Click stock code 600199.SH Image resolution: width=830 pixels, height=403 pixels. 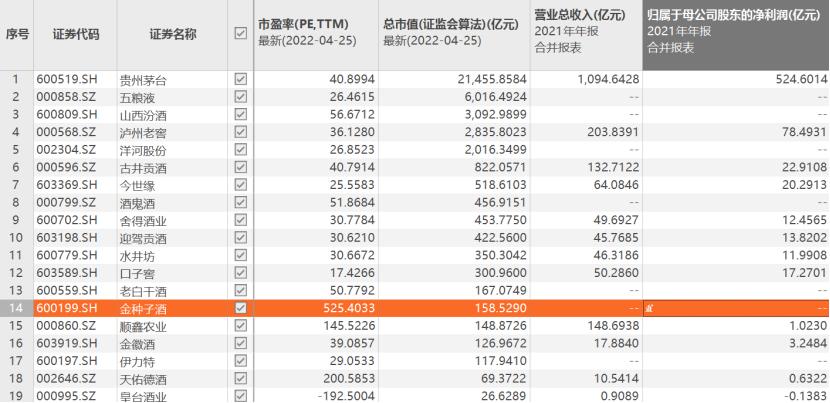coord(67,308)
